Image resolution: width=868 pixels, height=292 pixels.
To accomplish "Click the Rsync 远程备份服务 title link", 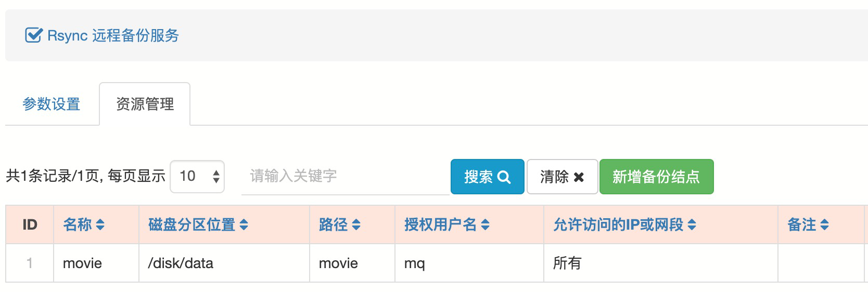I will coord(113,35).
